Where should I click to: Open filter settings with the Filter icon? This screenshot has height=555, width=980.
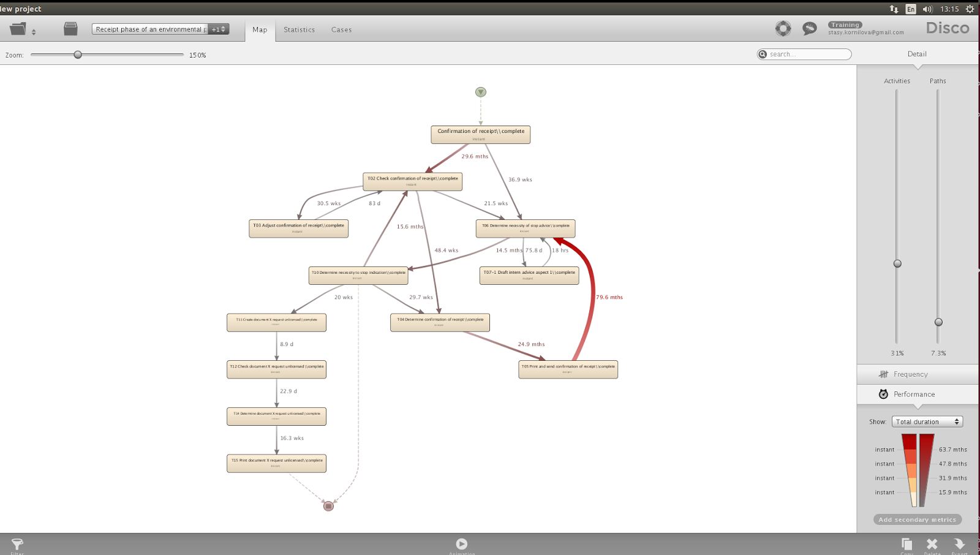[x=17, y=544]
